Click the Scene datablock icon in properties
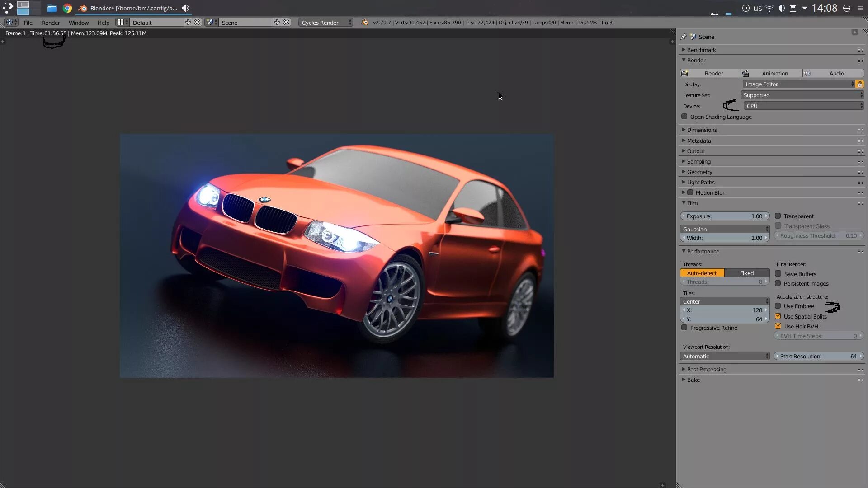The width and height of the screenshot is (868, 488). 693,37
